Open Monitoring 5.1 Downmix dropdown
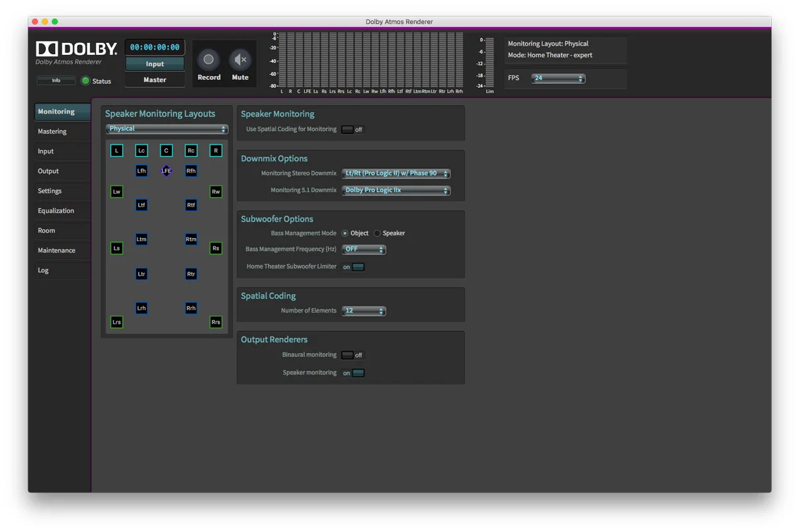The height and width of the screenshot is (532, 799). click(396, 190)
